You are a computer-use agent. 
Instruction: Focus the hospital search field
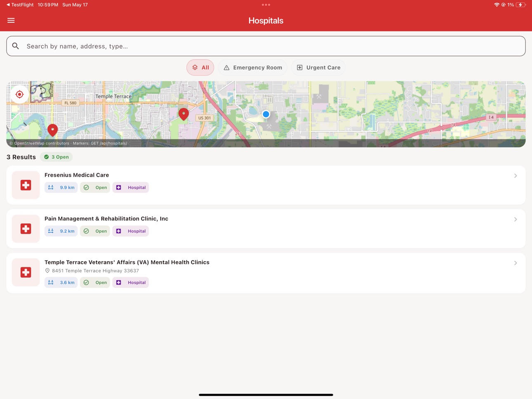click(x=266, y=46)
